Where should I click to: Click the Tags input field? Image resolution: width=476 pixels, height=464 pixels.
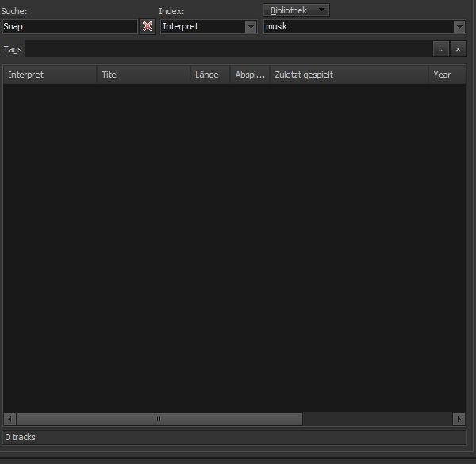click(x=228, y=49)
